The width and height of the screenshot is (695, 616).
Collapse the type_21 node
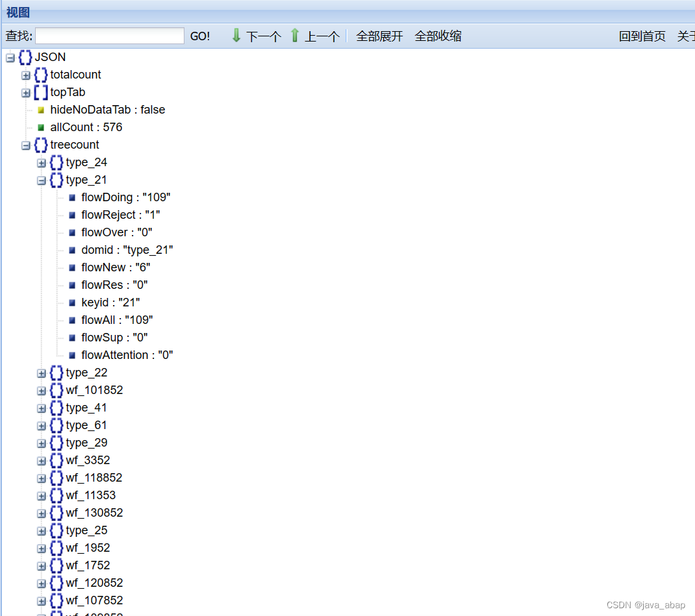(41, 180)
